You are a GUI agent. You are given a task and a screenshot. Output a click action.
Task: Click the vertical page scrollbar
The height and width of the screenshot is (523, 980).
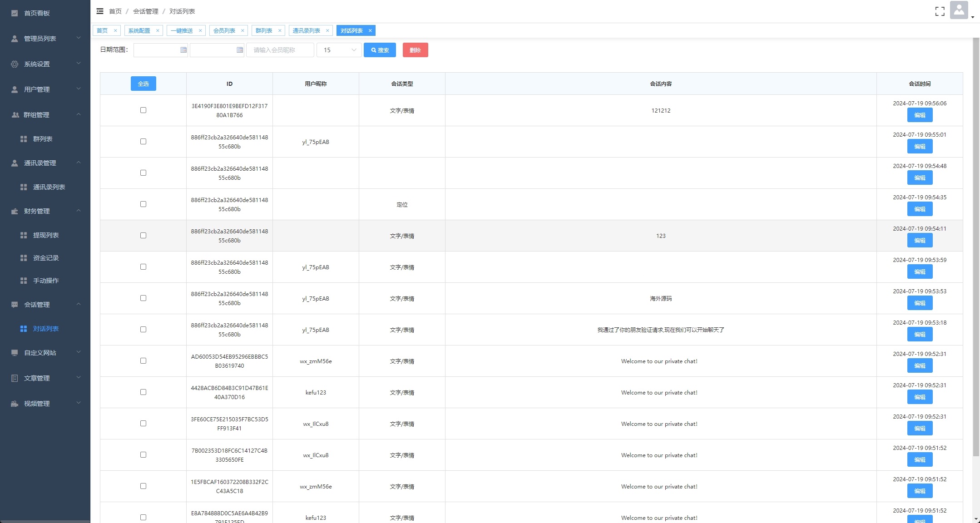click(976, 245)
